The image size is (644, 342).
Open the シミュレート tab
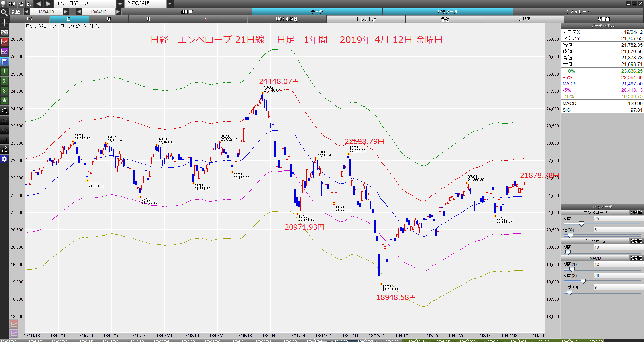click(578, 12)
